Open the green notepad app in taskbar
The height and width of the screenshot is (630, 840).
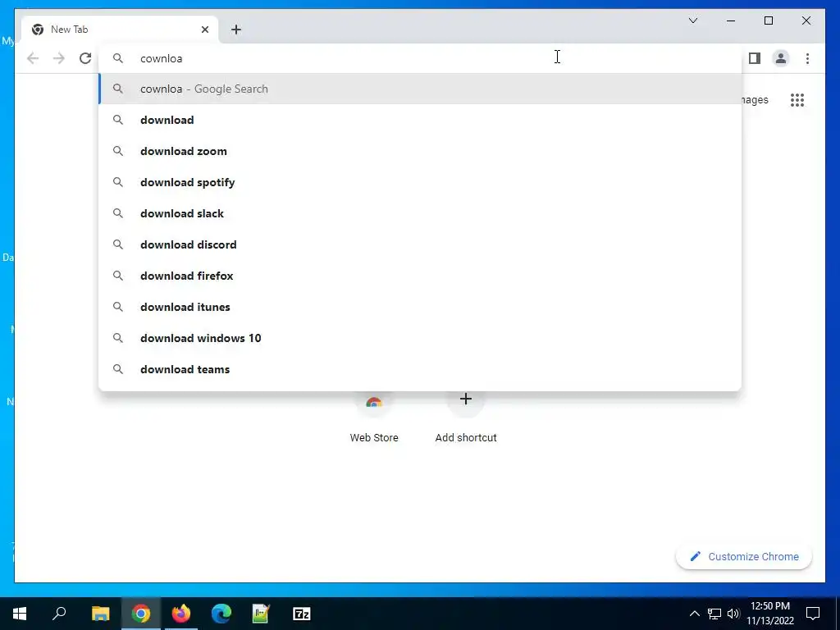[x=262, y=614]
